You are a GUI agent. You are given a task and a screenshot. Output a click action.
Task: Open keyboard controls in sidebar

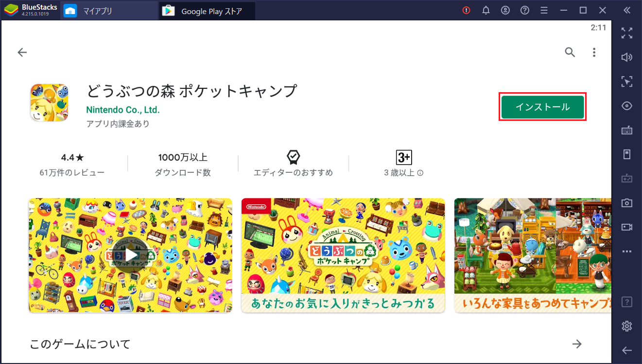(627, 130)
